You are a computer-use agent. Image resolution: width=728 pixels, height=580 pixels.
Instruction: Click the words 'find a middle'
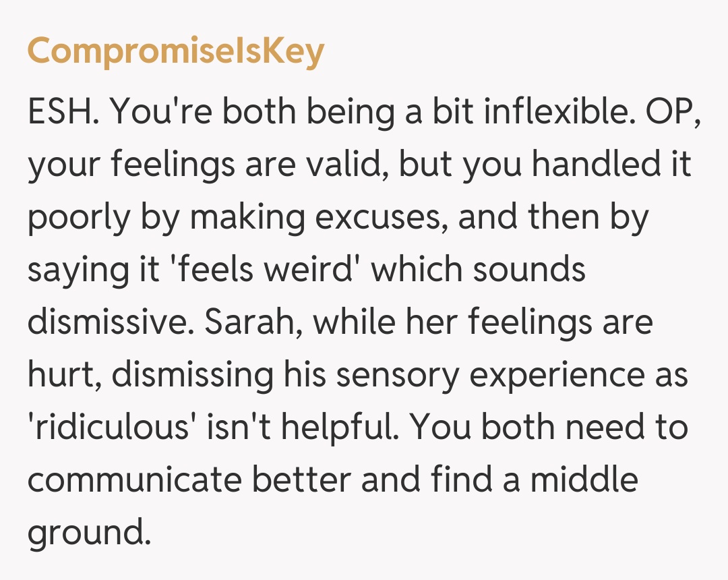(x=533, y=481)
